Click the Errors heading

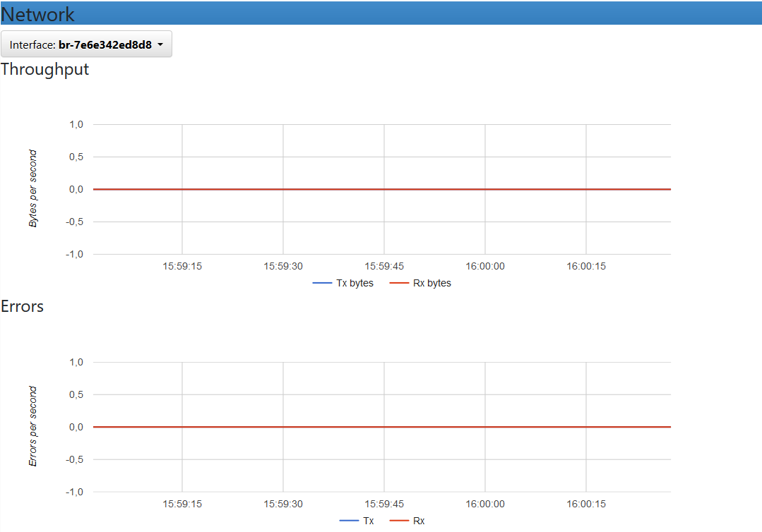(23, 306)
